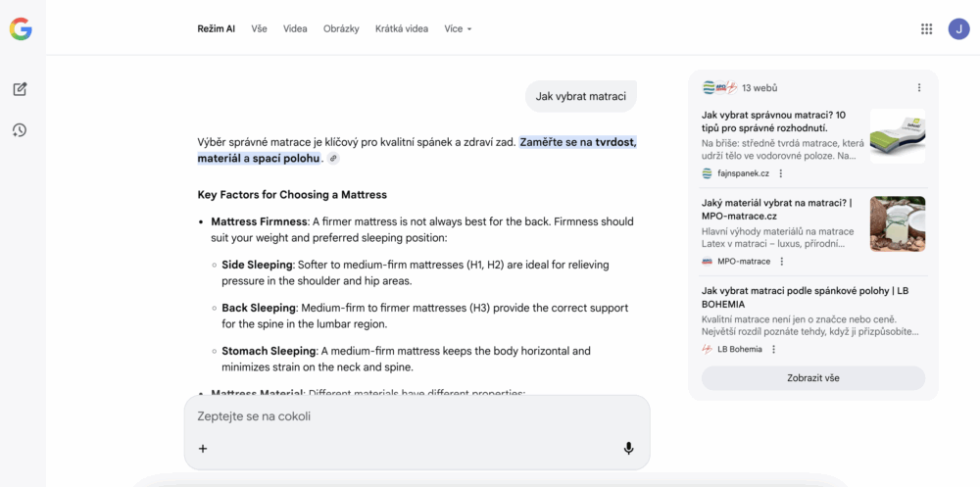Open more options for fajnspanek.cz source
The width and height of the screenshot is (980, 487).
tap(781, 173)
